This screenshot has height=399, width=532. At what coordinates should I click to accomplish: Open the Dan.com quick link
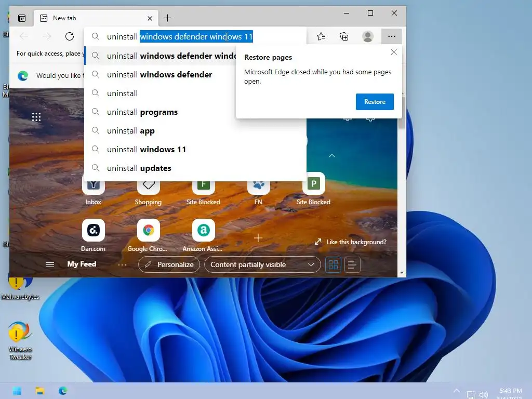(94, 235)
